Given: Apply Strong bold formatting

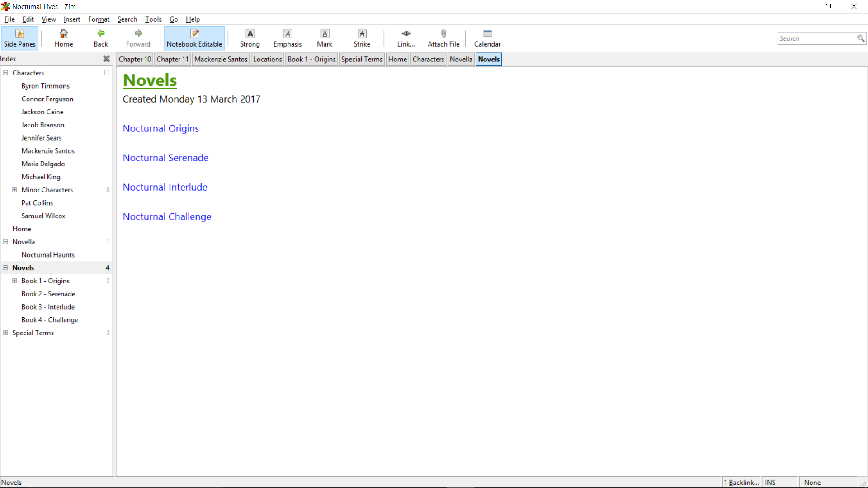Looking at the screenshot, I should click(x=250, y=38).
